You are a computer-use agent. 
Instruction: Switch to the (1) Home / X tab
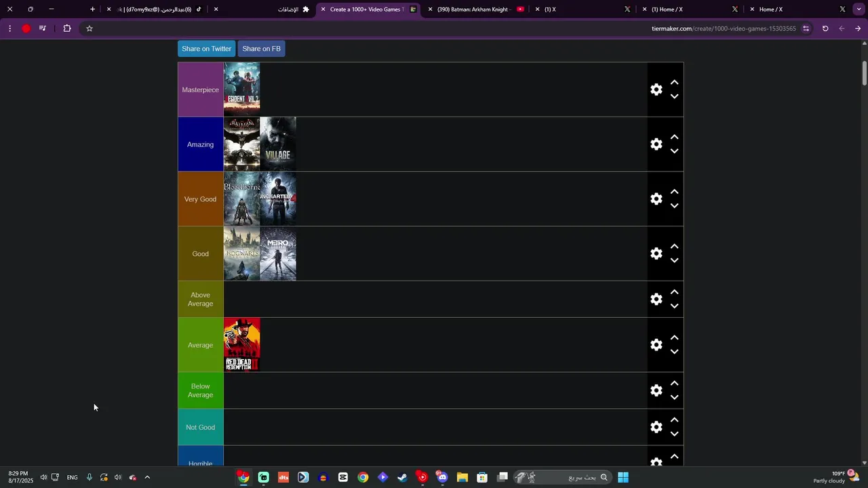click(x=690, y=9)
